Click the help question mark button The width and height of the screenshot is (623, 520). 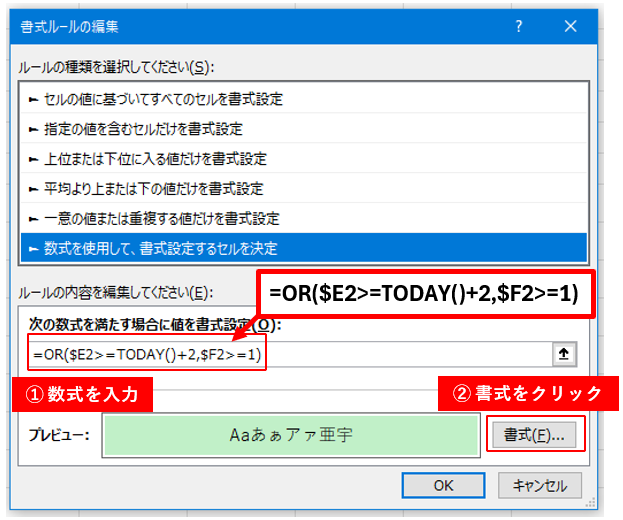[518, 26]
